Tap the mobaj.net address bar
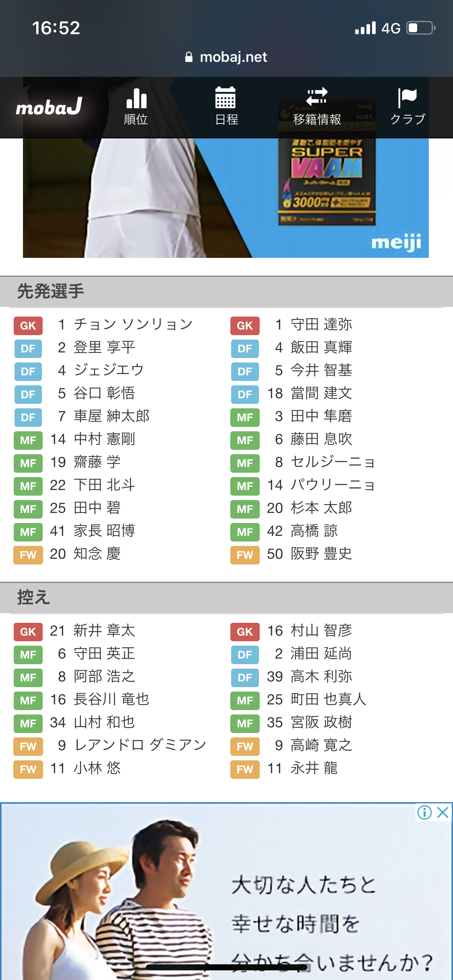453x980 pixels. 226,57
